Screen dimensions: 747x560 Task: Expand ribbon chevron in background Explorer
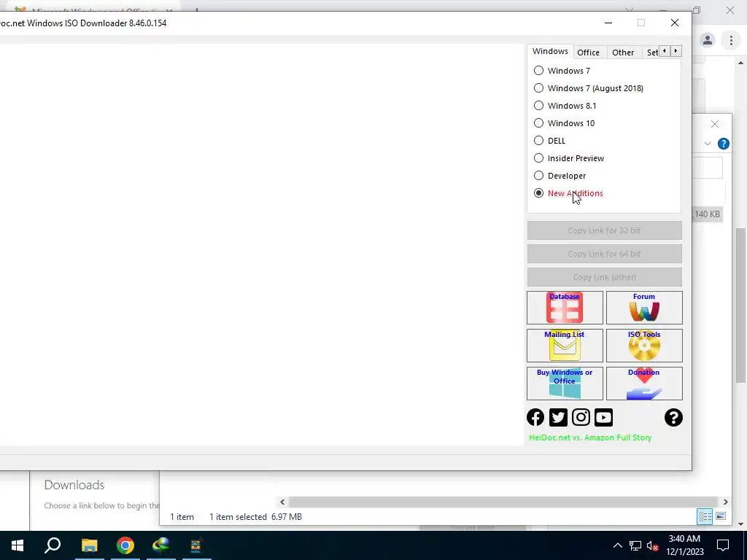[x=708, y=144]
